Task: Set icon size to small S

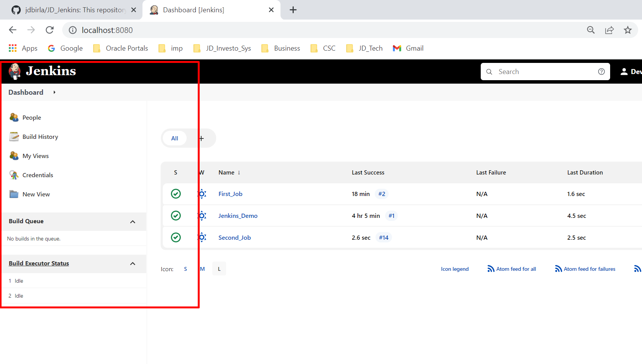Action: pyautogui.click(x=185, y=269)
